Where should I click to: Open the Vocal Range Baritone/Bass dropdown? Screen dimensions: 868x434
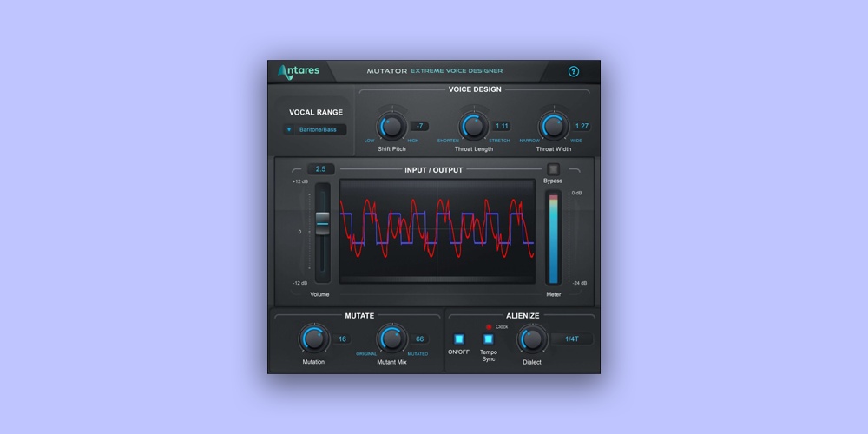(x=316, y=130)
